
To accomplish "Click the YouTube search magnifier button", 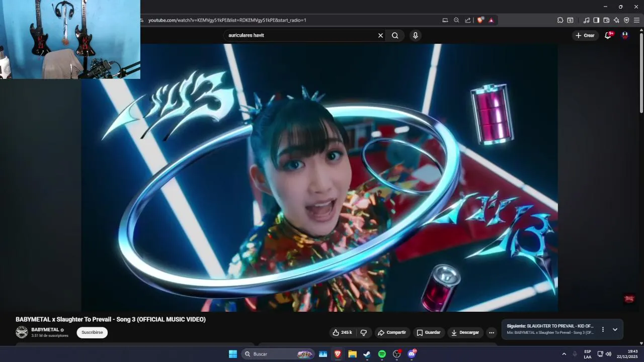I will coord(395,35).
